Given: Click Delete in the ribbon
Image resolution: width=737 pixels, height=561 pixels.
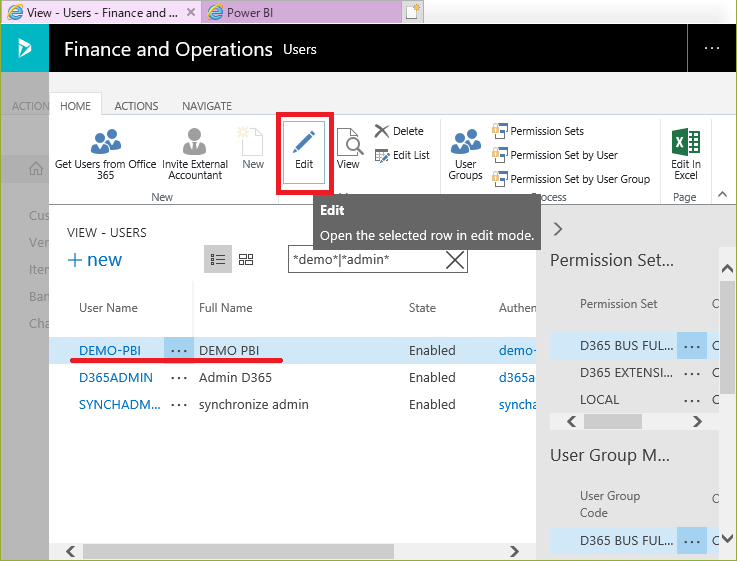Looking at the screenshot, I should 400,131.
